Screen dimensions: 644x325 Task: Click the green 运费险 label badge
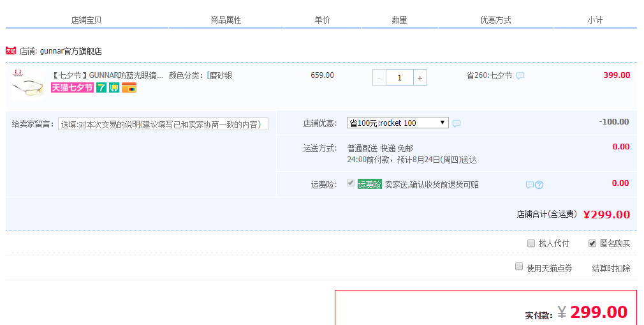click(x=370, y=185)
